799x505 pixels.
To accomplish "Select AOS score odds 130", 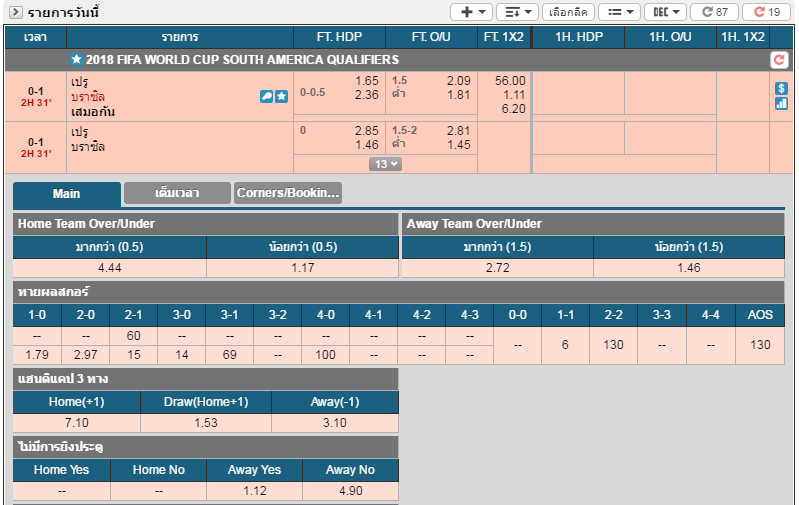I will pyautogui.click(x=760, y=345).
